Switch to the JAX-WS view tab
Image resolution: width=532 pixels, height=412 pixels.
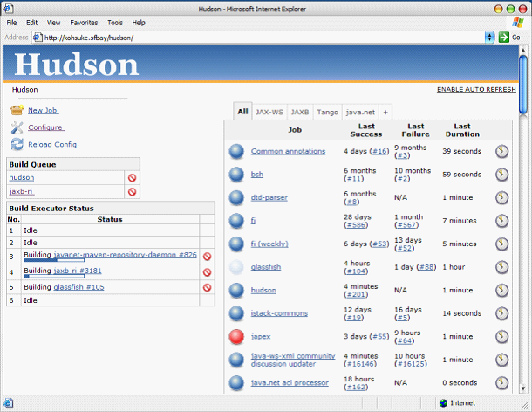269,112
